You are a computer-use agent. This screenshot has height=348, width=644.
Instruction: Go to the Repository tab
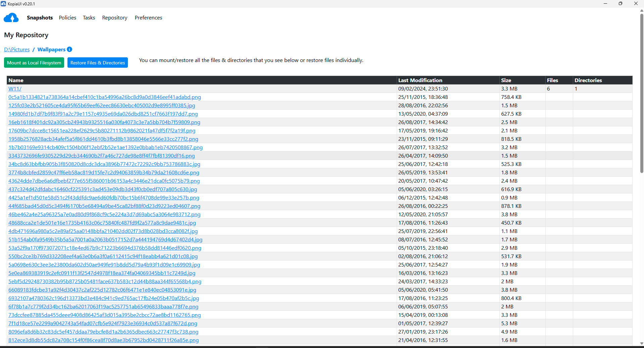pos(115,18)
